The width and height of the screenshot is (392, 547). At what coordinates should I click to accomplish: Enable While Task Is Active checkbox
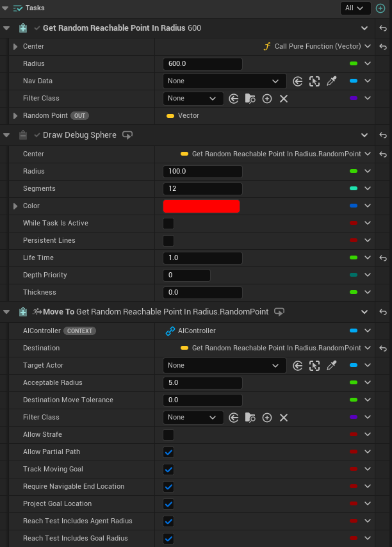(x=168, y=224)
